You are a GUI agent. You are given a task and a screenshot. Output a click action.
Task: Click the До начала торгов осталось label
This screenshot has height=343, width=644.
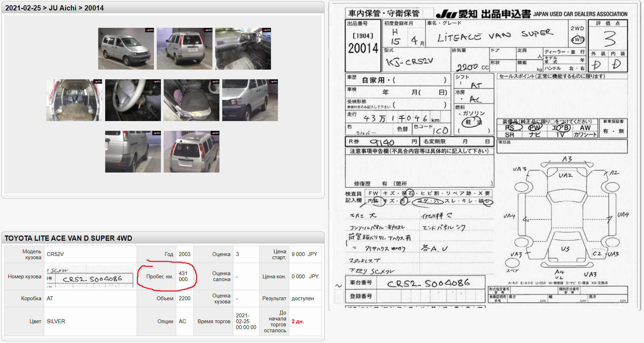tap(275, 321)
